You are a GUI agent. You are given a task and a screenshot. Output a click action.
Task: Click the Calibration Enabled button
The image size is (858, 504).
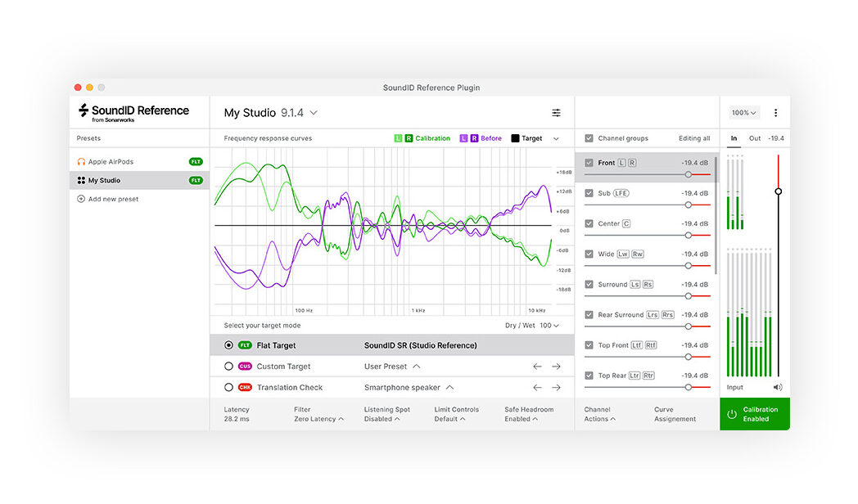[x=755, y=414]
